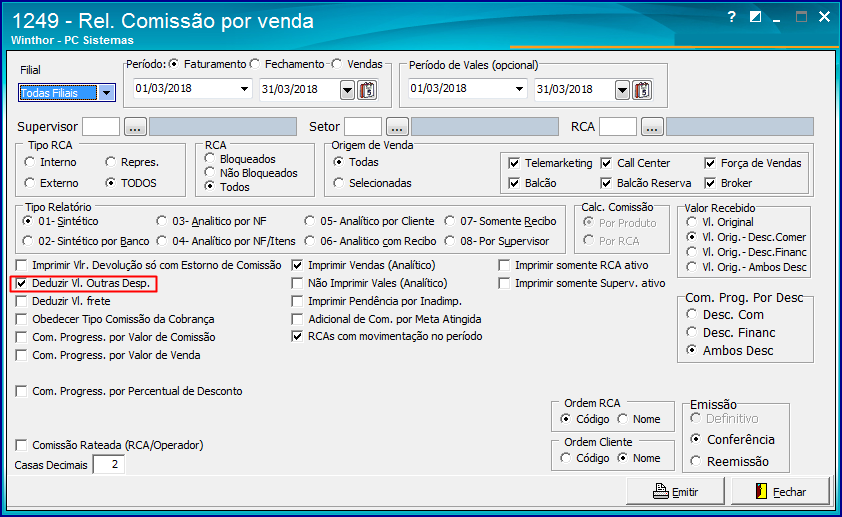Enable Adicional de Com. por Meta Atingida
The width and height of the screenshot is (842, 517).
(x=297, y=319)
